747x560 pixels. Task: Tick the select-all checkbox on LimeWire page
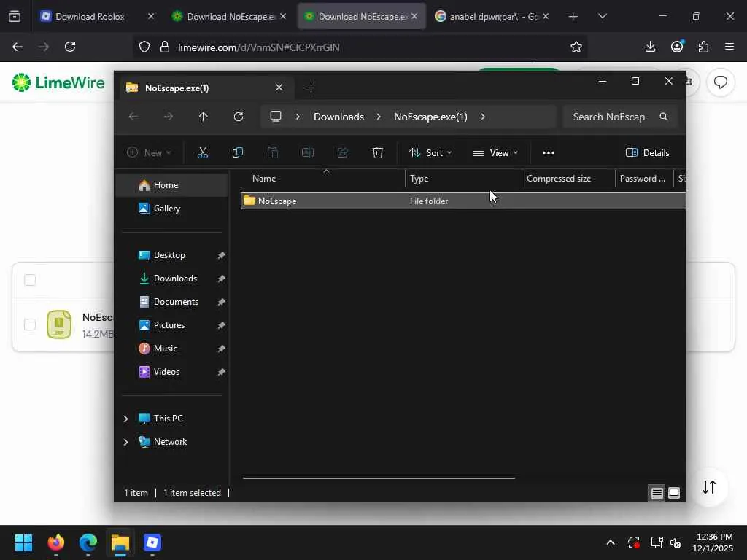pyautogui.click(x=30, y=280)
